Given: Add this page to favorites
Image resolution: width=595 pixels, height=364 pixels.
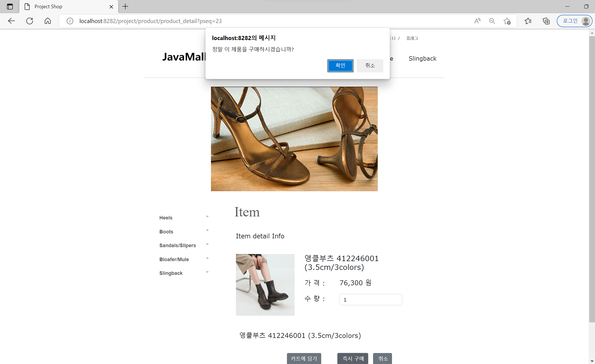Looking at the screenshot, I should [x=507, y=21].
